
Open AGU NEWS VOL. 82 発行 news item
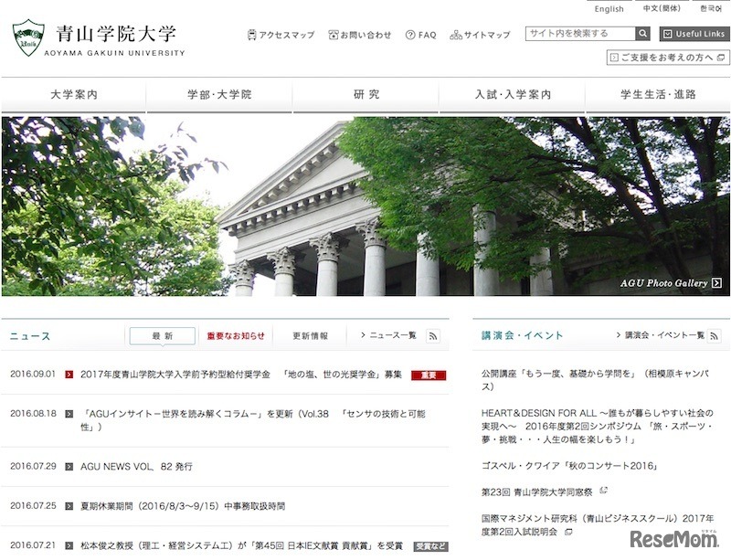click(x=136, y=466)
